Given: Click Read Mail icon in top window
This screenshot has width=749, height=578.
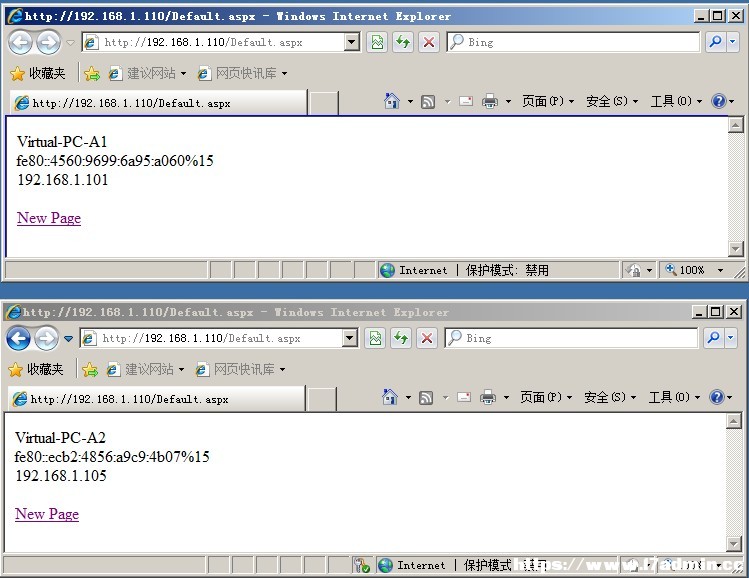Looking at the screenshot, I should (x=466, y=101).
